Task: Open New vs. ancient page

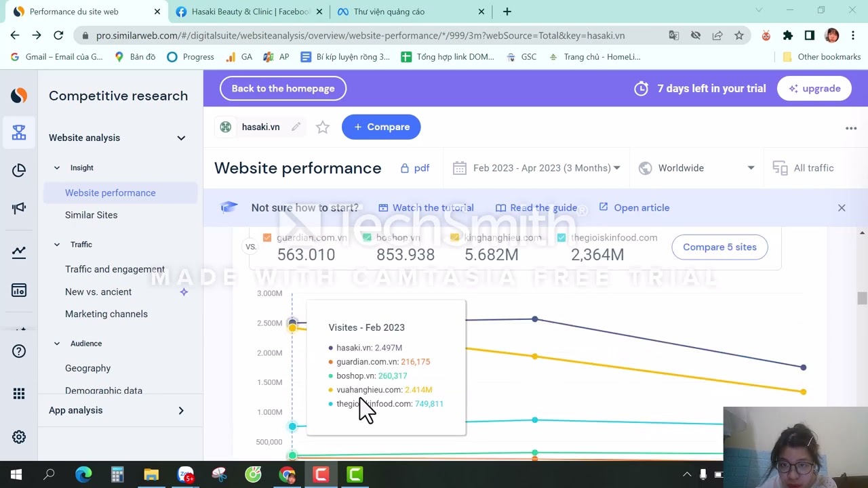Action: tap(98, 291)
